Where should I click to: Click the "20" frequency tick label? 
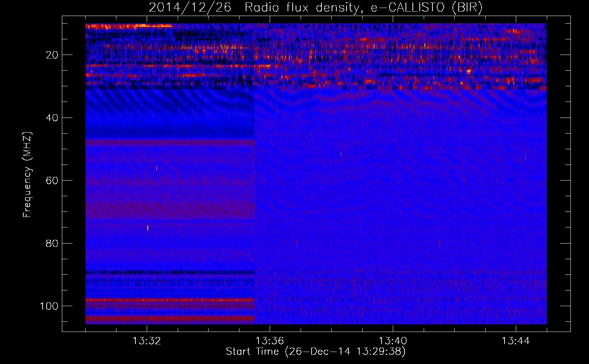(x=52, y=55)
